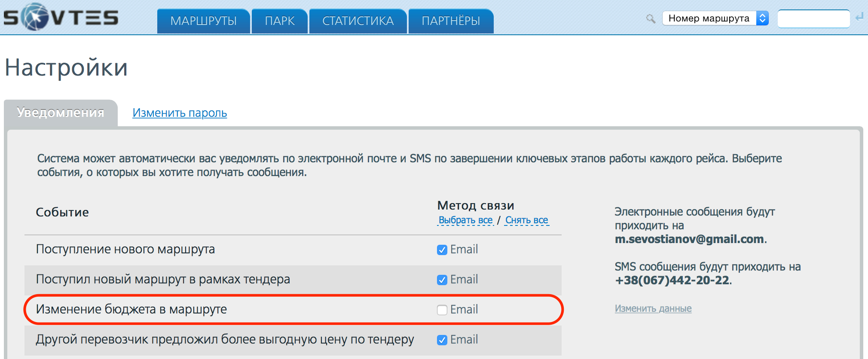Click the magnifier search icon
The width and height of the screenshot is (868, 359).
pyautogui.click(x=651, y=18)
